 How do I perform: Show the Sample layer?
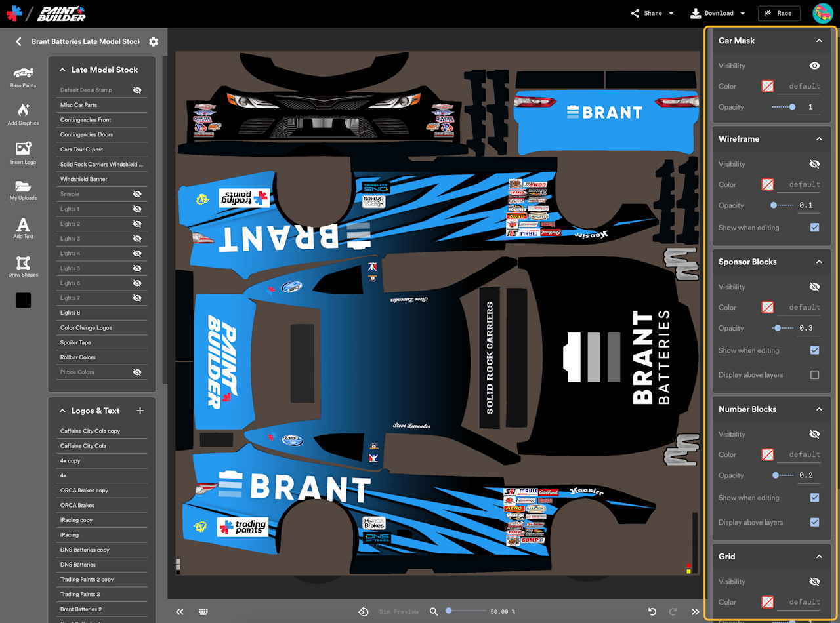click(137, 194)
